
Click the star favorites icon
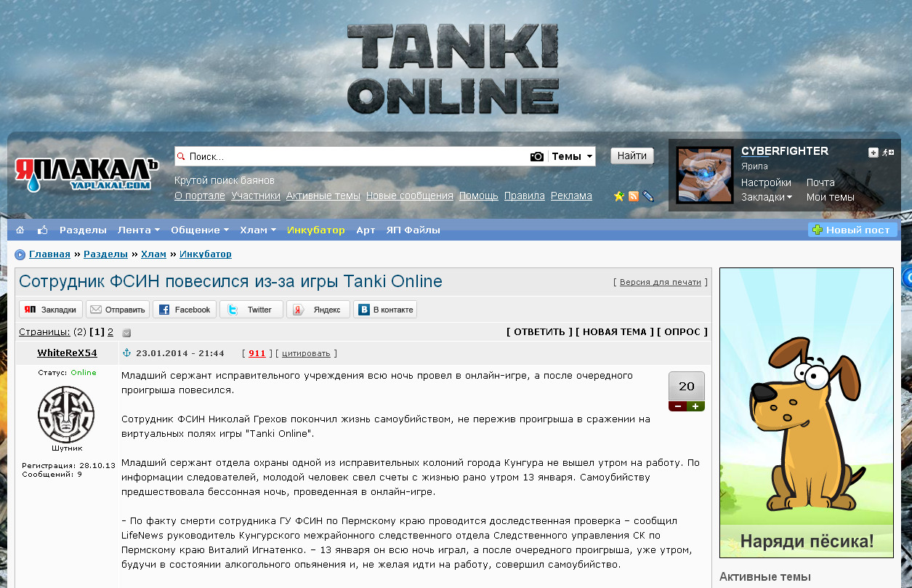(x=619, y=196)
